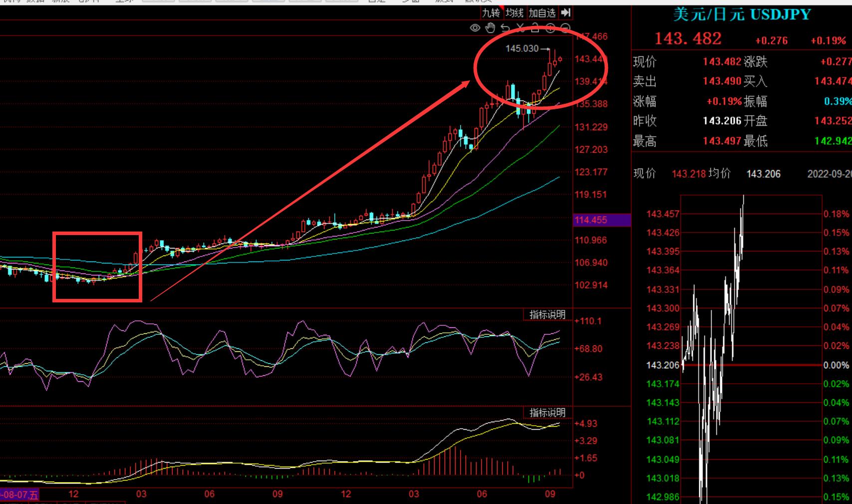Click the intraday 现价 value 143.218
Screen dimensions: 852x504
(689, 174)
